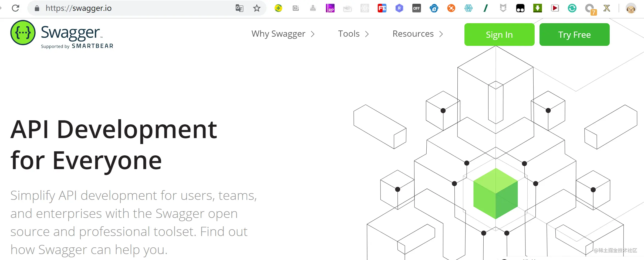Toggle the OFF extension icon
Viewport: 644px width, 260px height.
416,8
